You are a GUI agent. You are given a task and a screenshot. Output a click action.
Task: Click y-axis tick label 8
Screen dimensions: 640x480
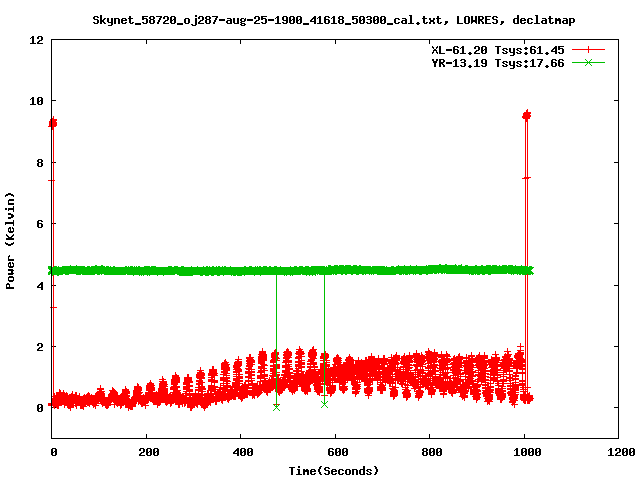[40, 163]
